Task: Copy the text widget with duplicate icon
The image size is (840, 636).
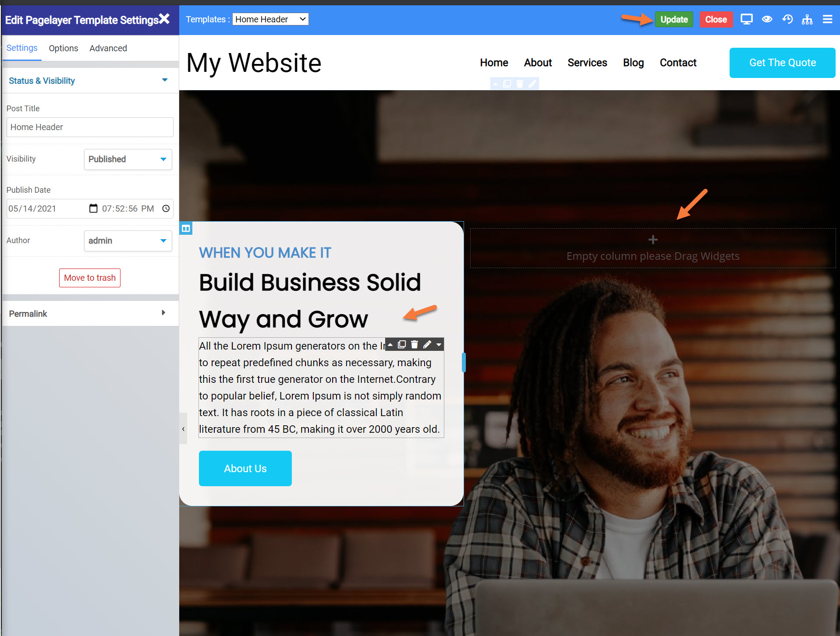Action: (x=402, y=345)
